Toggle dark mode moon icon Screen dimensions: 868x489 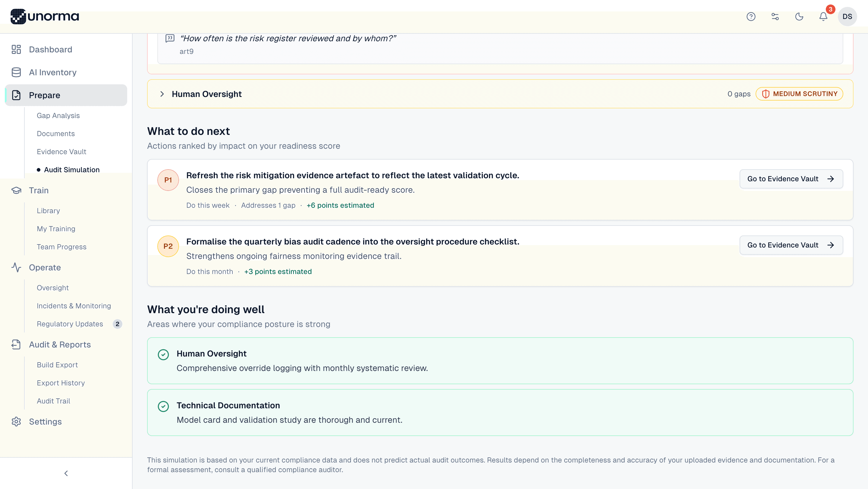point(799,17)
